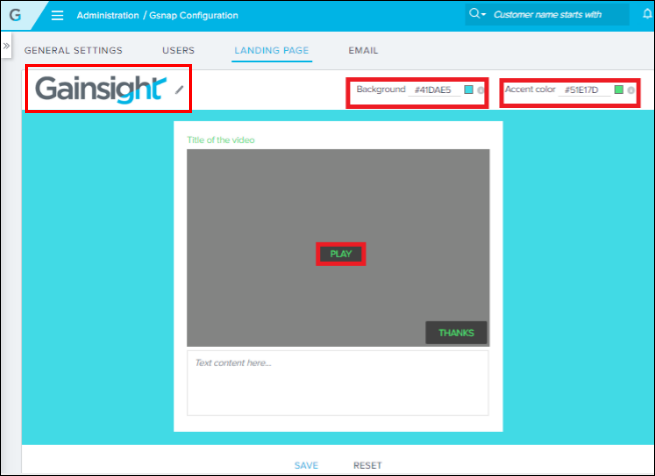Click the Save button
The image size is (655, 476).
coord(306,465)
